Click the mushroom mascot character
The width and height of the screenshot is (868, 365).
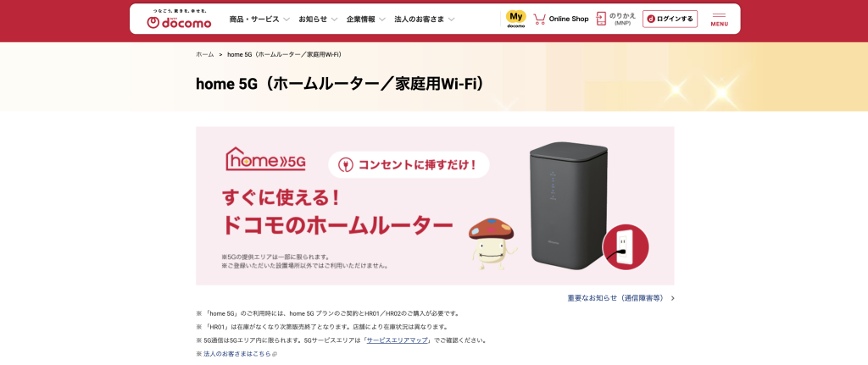(x=492, y=243)
